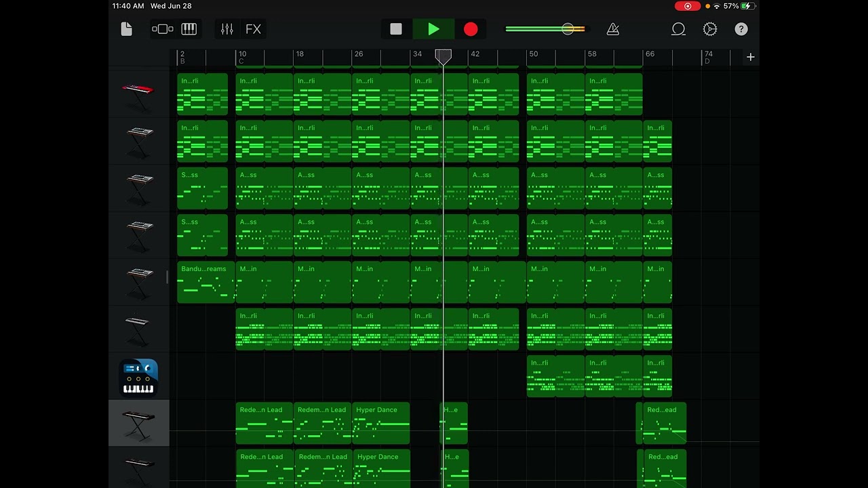The width and height of the screenshot is (868, 488).
Task: Select first Rede...n Lead region highlighted track
Action: click(x=264, y=423)
